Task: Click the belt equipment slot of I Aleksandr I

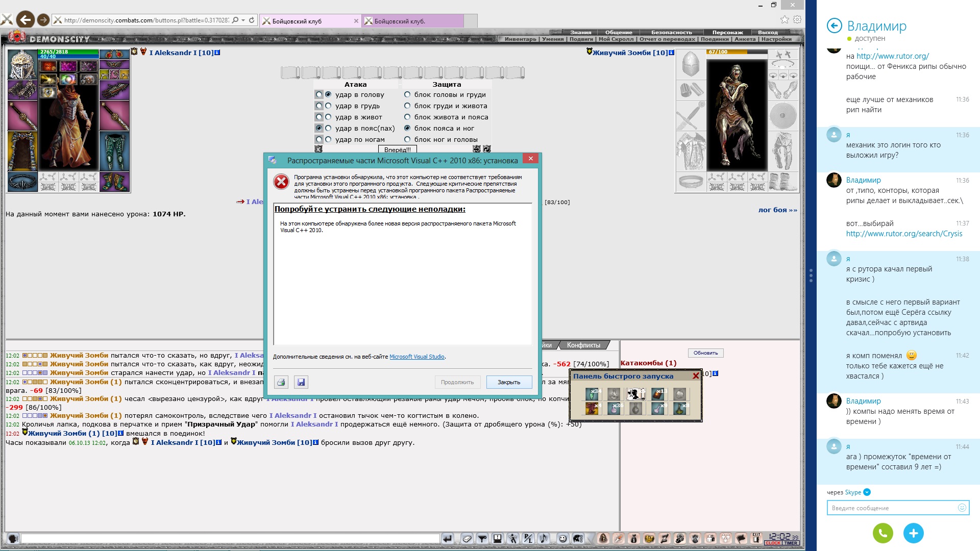Action: tap(22, 182)
